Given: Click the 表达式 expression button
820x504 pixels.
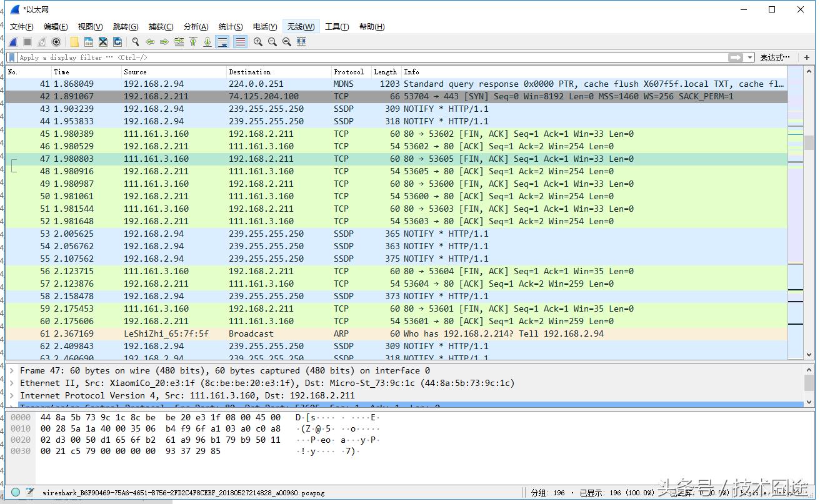Looking at the screenshot, I should coord(774,57).
